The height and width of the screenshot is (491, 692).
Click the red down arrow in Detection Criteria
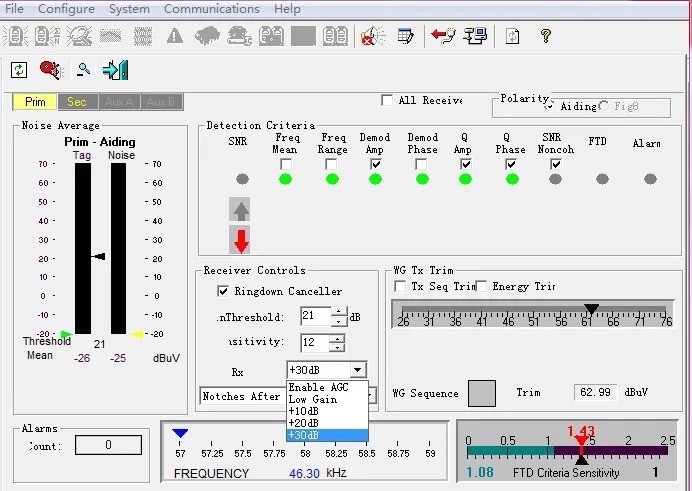pos(240,240)
